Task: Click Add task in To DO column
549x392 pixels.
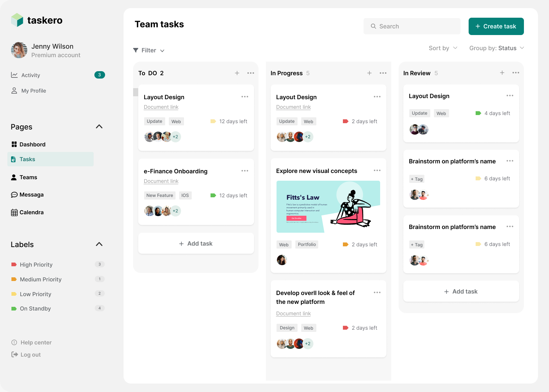Action: (x=196, y=244)
